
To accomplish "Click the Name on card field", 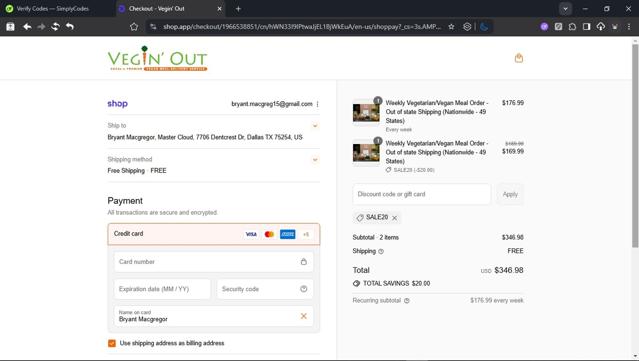I will (214, 316).
